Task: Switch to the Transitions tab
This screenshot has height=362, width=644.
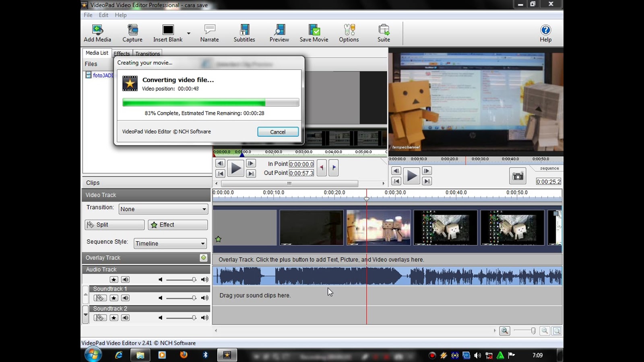Action: point(148,53)
